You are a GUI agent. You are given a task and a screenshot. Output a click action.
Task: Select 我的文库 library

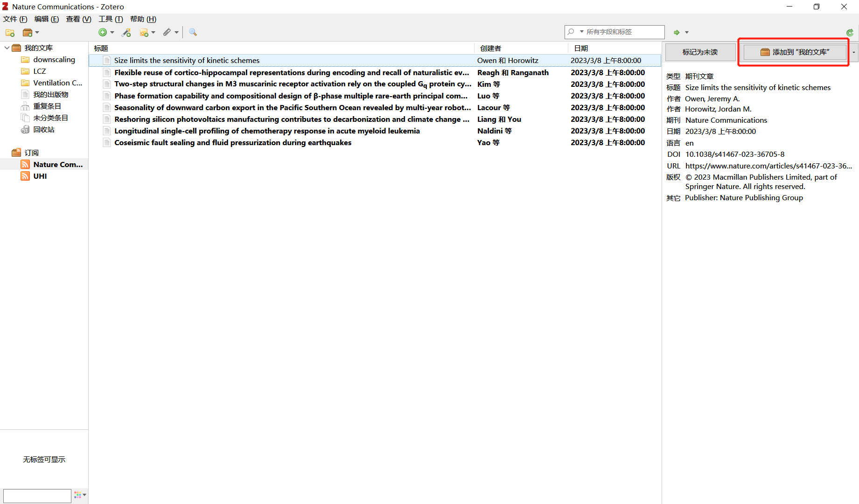(x=39, y=48)
